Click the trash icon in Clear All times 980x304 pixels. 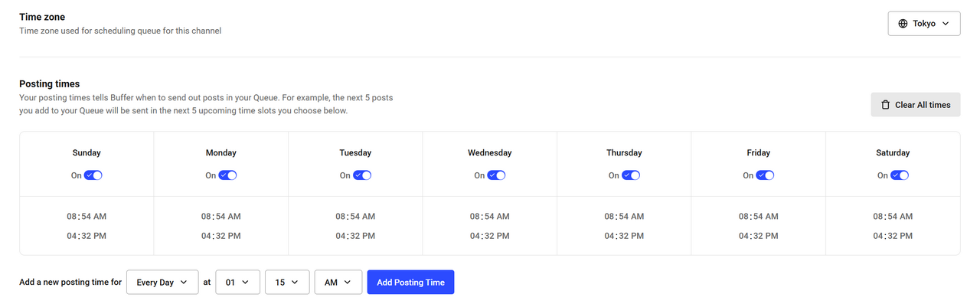tap(886, 105)
